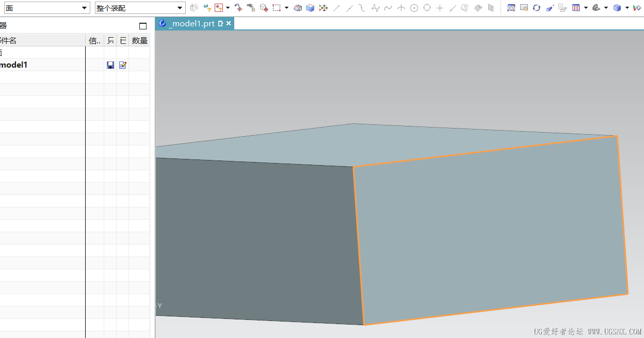This screenshot has width=644, height=338.
Task: Select the rotate view icon
Action: (537, 8)
